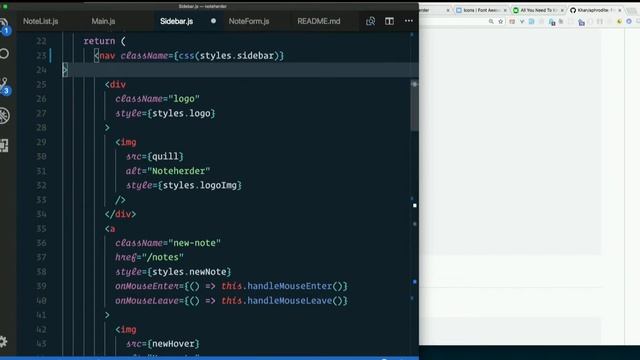Close the Font Awesome Icons browser tab
This screenshot has height=360, width=640.
[x=505, y=10]
